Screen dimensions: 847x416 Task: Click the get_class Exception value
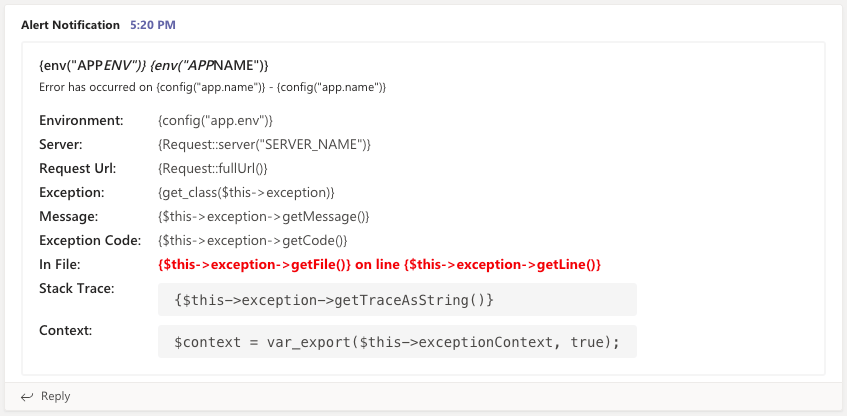pyautogui.click(x=246, y=193)
